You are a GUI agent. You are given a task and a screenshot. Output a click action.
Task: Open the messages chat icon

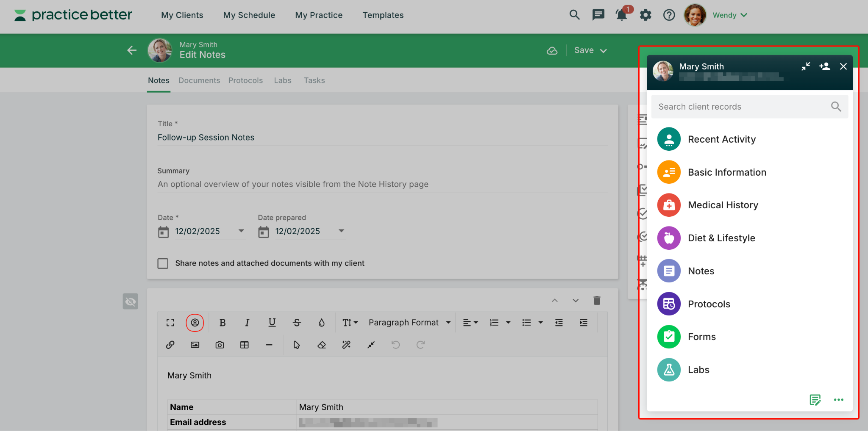(598, 15)
